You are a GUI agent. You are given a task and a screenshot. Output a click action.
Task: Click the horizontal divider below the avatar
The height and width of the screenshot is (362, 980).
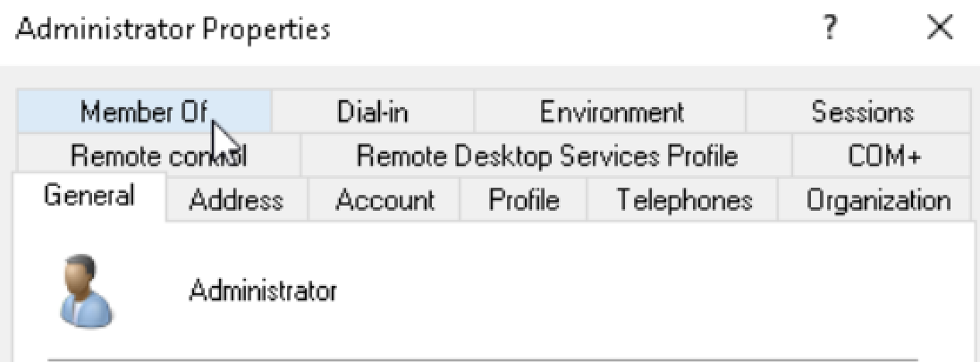click(x=483, y=359)
